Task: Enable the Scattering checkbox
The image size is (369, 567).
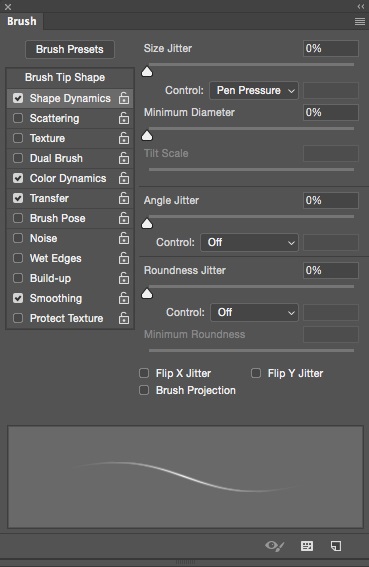Action: coord(18,118)
